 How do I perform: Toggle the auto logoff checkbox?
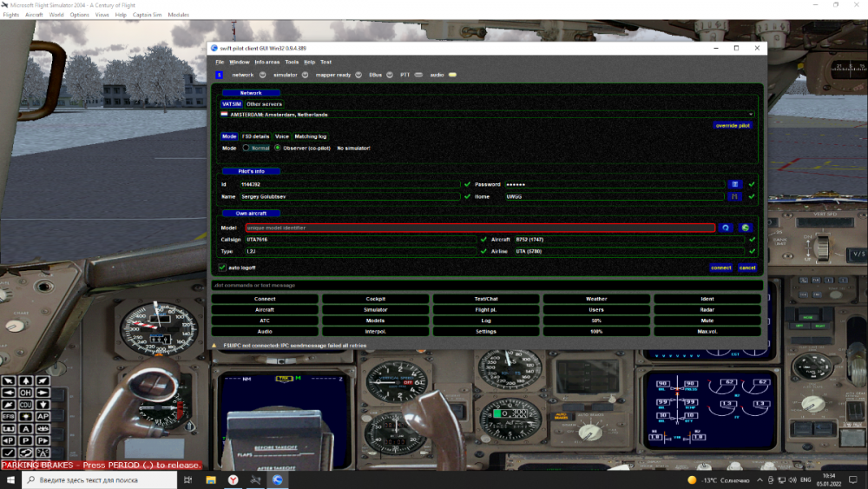click(x=222, y=268)
